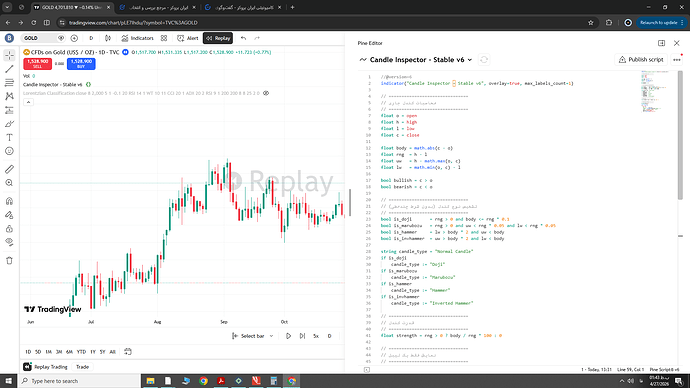Select the 1M date range
Viewport: 690px width, 388px height.
click(48, 352)
